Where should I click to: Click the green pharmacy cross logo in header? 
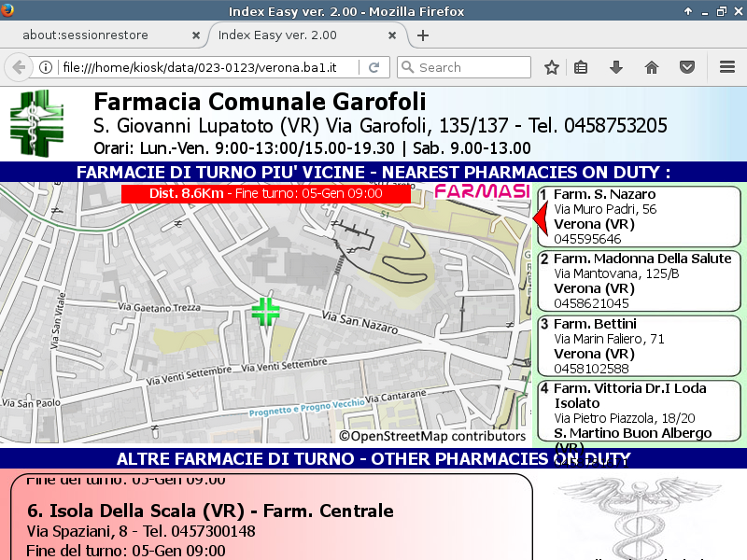tap(37, 123)
